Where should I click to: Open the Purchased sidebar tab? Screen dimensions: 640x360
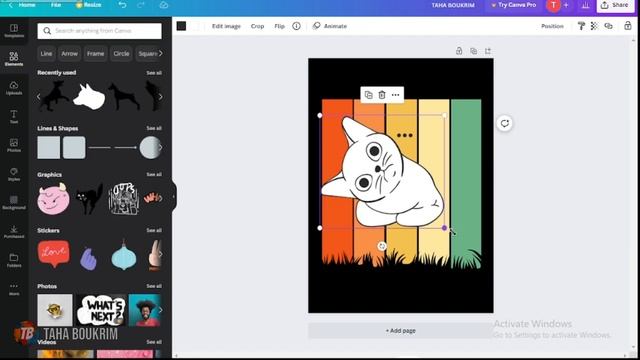point(14,231)
